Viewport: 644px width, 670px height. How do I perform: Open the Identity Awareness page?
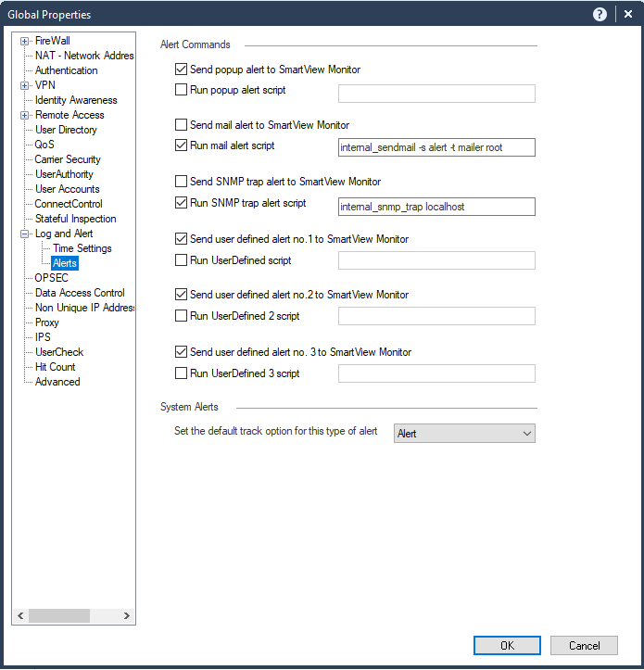click(x=76, y=100)
